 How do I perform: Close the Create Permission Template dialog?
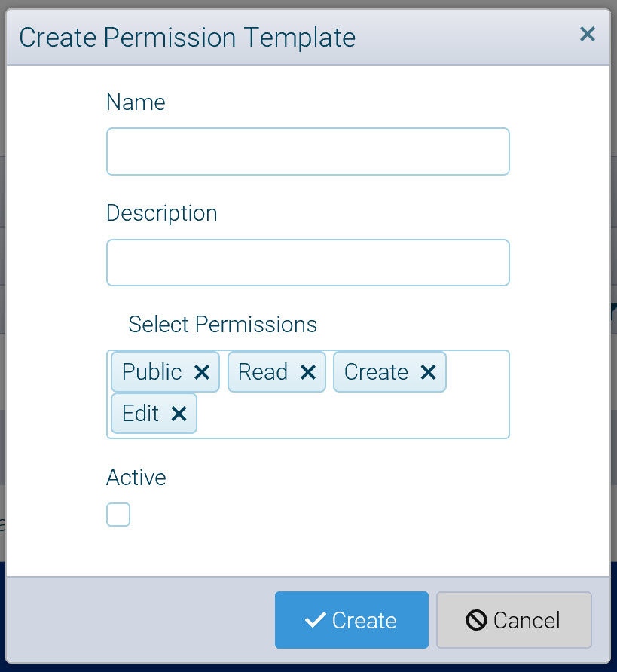(x=588, y=34)
